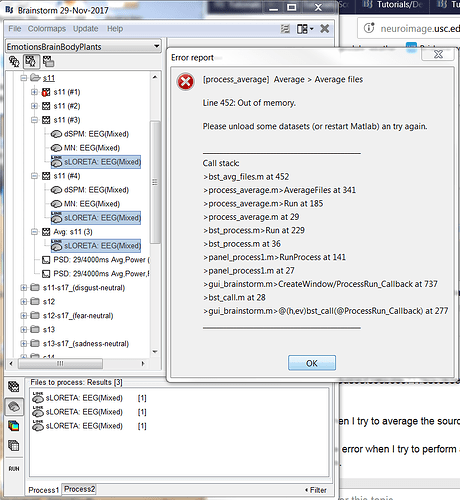Open the Colormaps menu
The width and height of the screenshot is (460, 500).
[47, 29]
